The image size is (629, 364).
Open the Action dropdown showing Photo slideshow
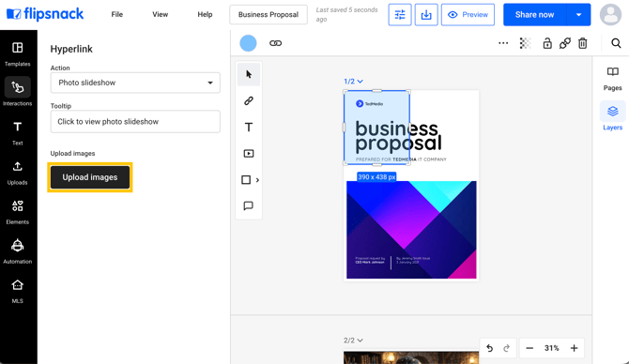tap(135, 83)
